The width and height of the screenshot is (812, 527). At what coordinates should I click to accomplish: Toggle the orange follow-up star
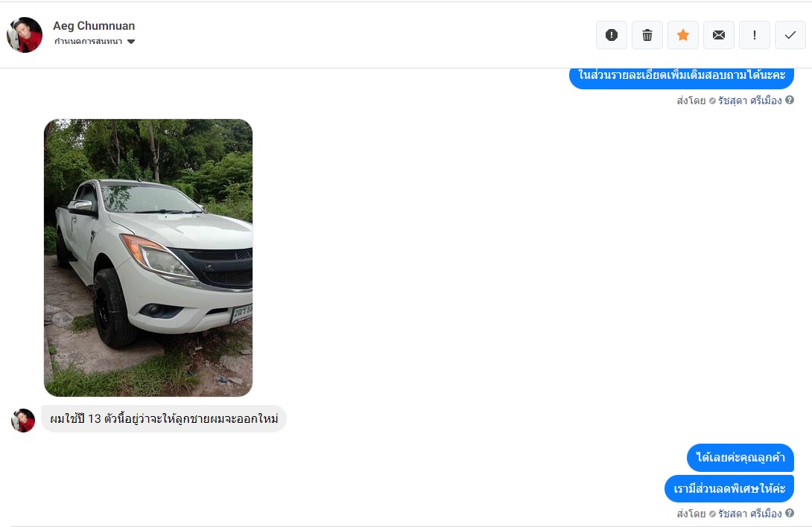click(x=682, y=35)
